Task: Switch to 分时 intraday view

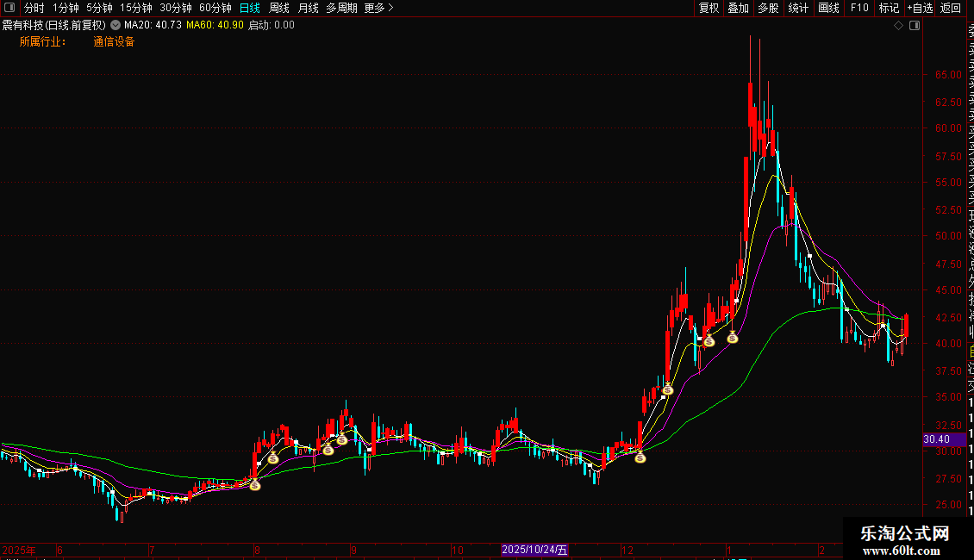Action: [34, 8]
